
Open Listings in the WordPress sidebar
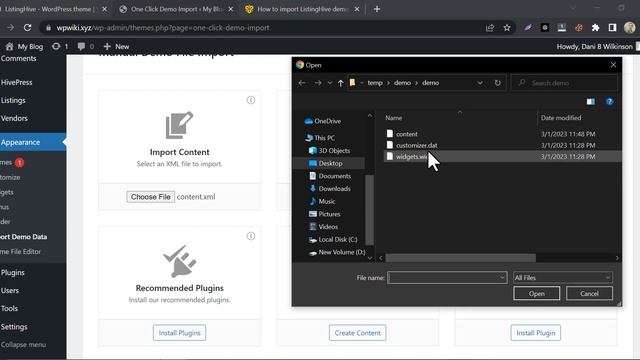pos(13,100)
